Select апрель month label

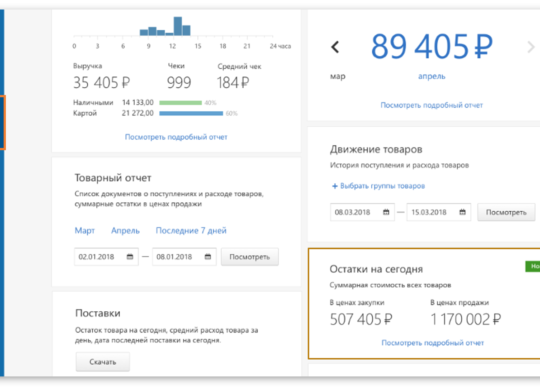pyautogui.click(x=432, y=76)
